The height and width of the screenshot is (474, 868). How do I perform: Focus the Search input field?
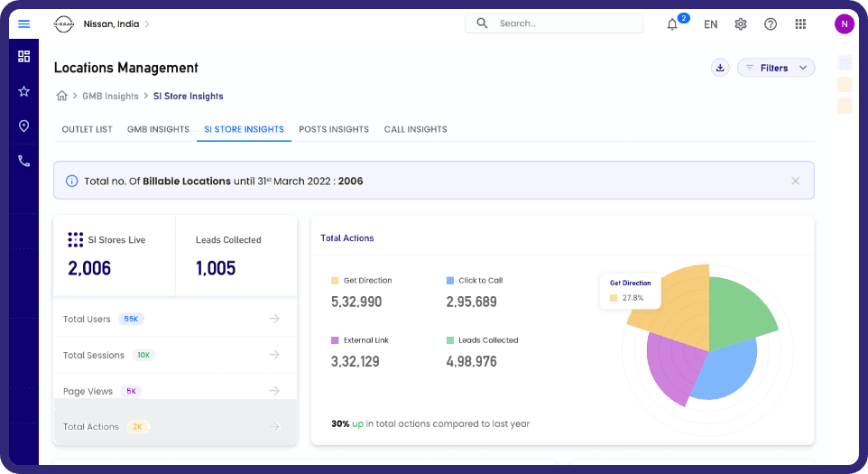point(554,23)
